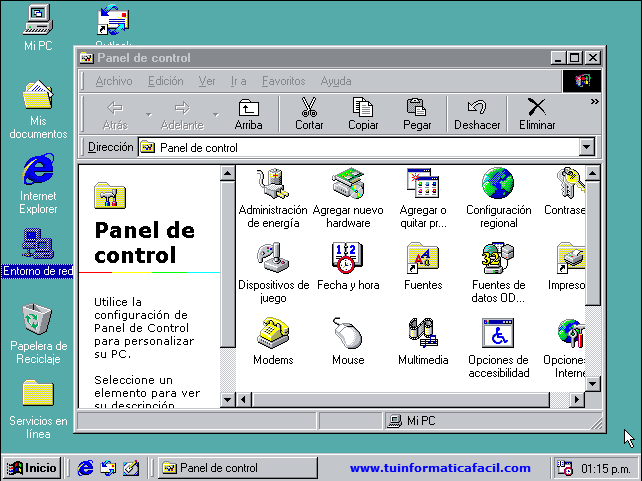Click Panel de control title bar icon
Image resolution: width=642 pixels, height=481 pixels.
click(x=86, y=58)
